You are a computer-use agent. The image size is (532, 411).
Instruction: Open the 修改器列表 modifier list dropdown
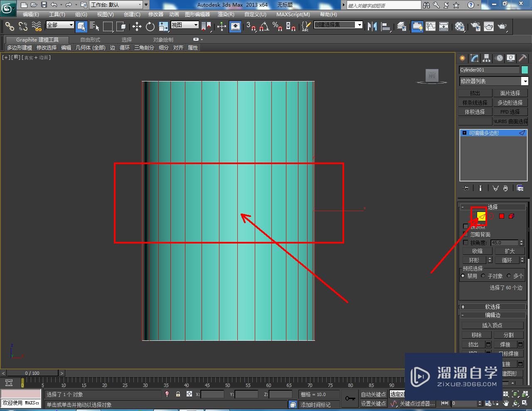pyautogui.click(x=493, y=81)
